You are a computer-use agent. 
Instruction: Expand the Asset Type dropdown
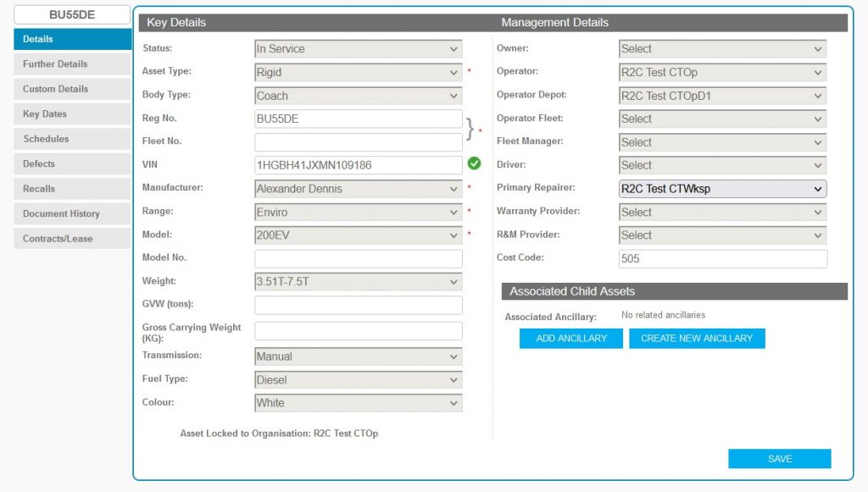(x=358, y=73)
